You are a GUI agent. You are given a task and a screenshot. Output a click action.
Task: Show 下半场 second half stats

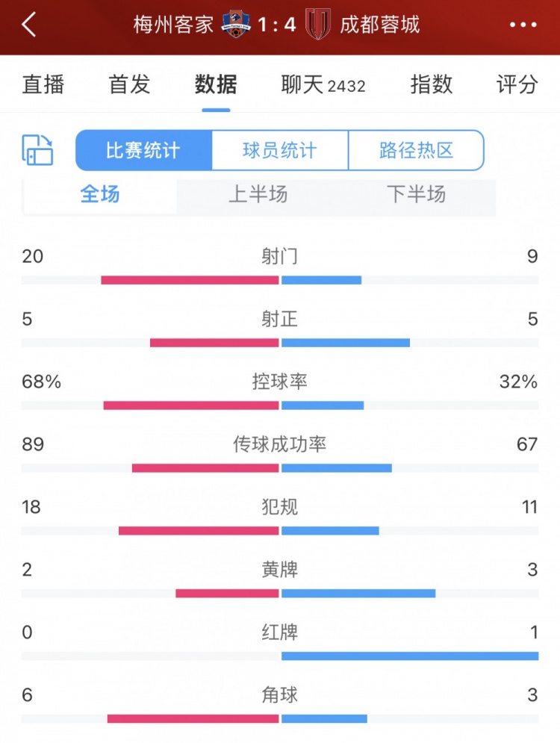click(416, 195)
